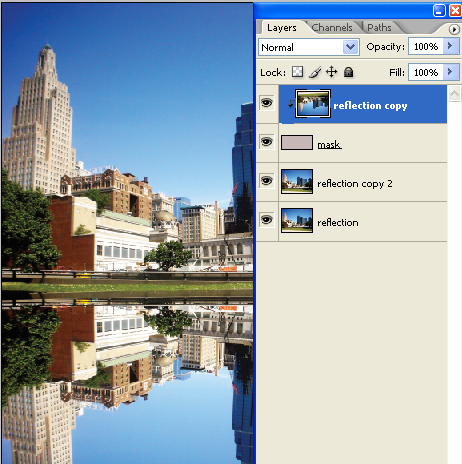This screenshot has width=462, height=464.
Task: Switch to the Paths tab
Action: coord(379,27)
